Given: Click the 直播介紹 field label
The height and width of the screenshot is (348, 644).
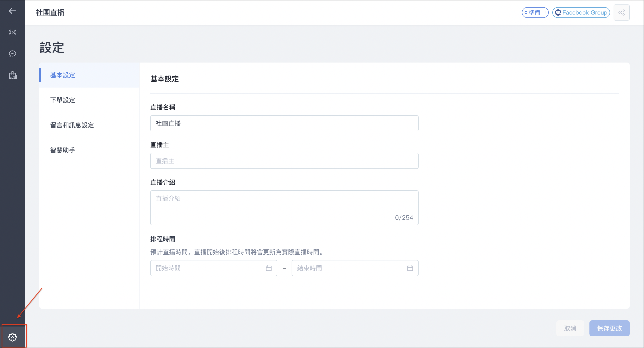Looking at the screenshot, I should 163,182.
